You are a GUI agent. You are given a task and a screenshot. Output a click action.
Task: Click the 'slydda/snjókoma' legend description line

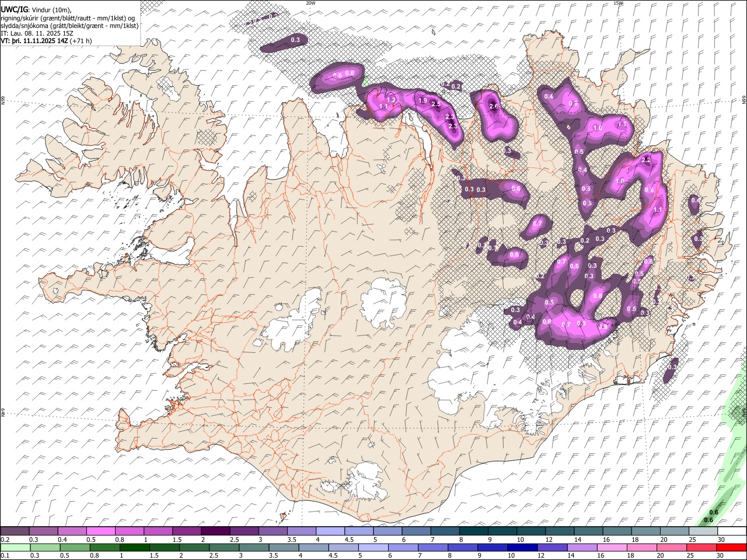coord(70,25)
